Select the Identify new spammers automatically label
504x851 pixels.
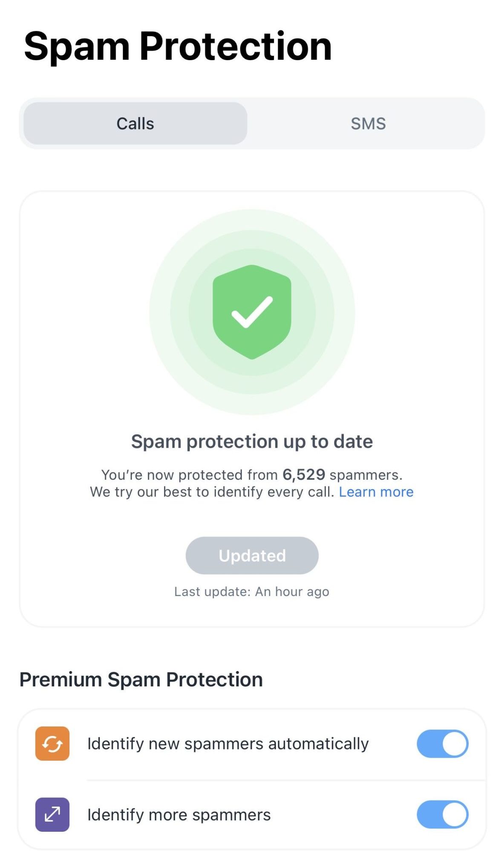coord(228,744)
